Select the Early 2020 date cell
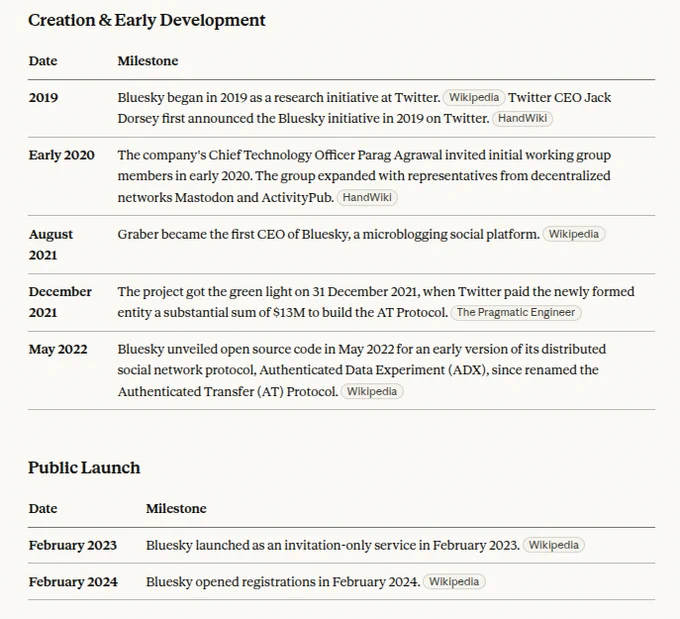This screenshot has height=619, width=680. click(62, 155)
